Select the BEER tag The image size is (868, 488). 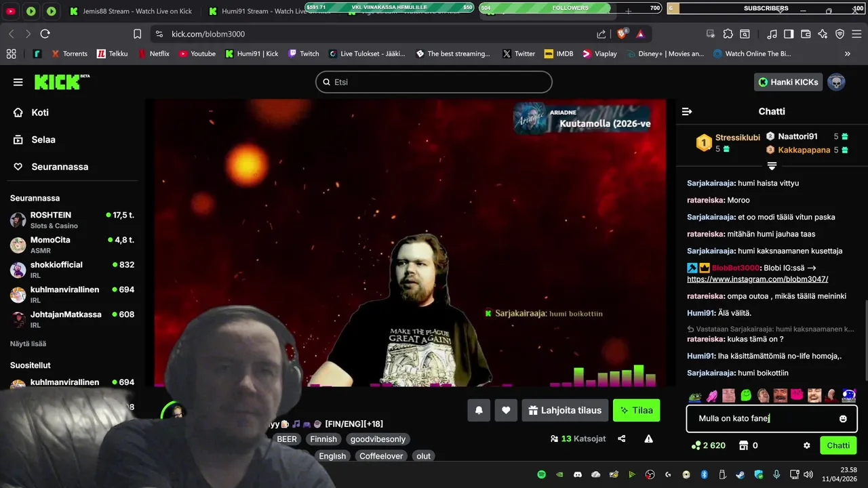click(x=287, y=439)
